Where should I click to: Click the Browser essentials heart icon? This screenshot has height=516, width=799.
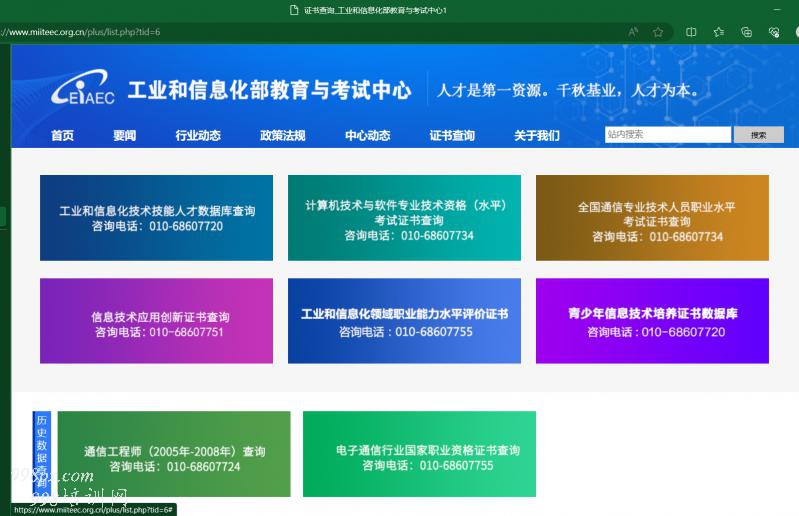click(x=773, y=32)
